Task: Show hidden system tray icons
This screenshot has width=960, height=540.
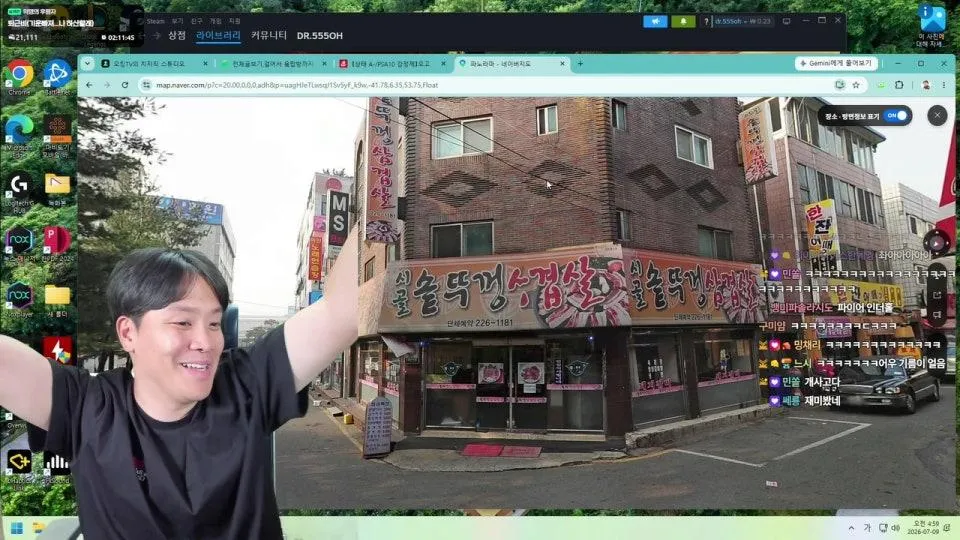Action: tap(851, 528)
